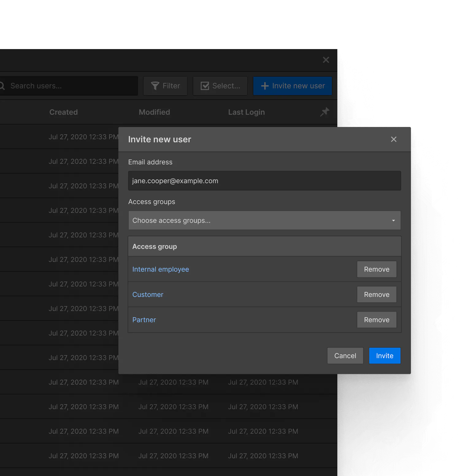Click the filter funnel icon
Image resolution: width=460 pixels, height=476 pixels.
coord(156,86)
